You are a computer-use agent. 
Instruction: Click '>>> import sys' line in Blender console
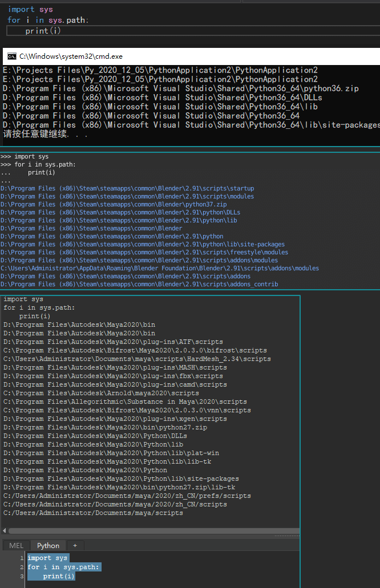tap(25, 156)
